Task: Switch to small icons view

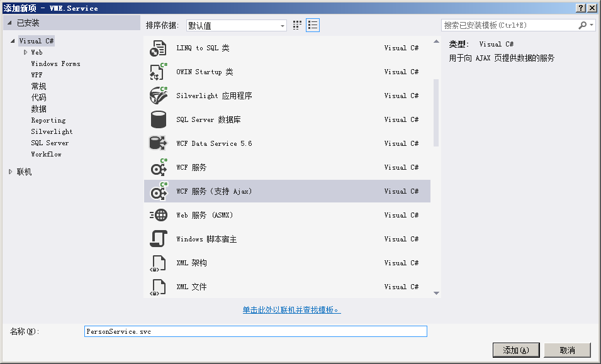Action: [298, 25]
